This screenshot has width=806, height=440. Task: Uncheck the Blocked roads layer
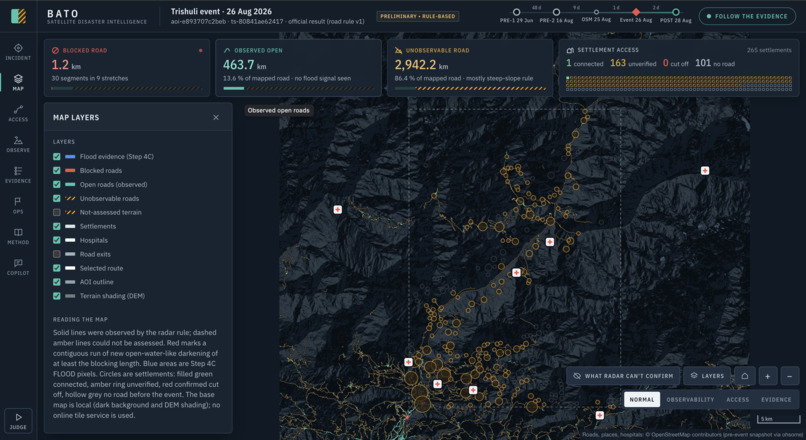coord(57,170)
